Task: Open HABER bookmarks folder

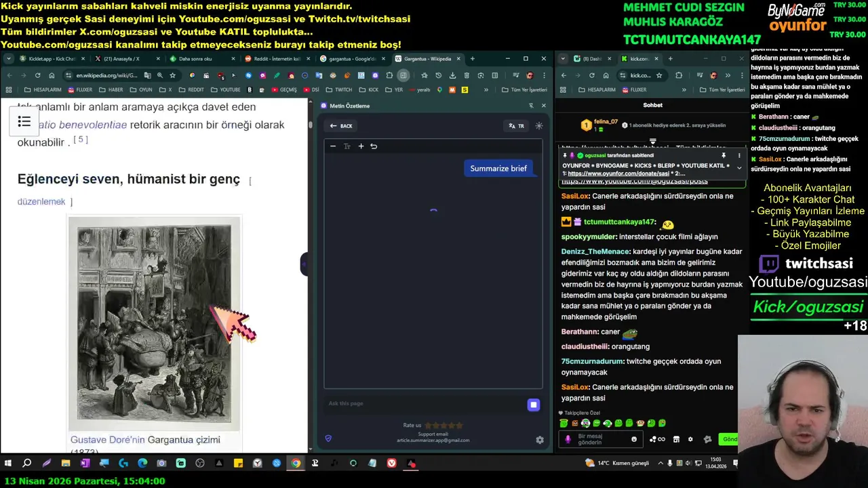Action: point(111,89)
